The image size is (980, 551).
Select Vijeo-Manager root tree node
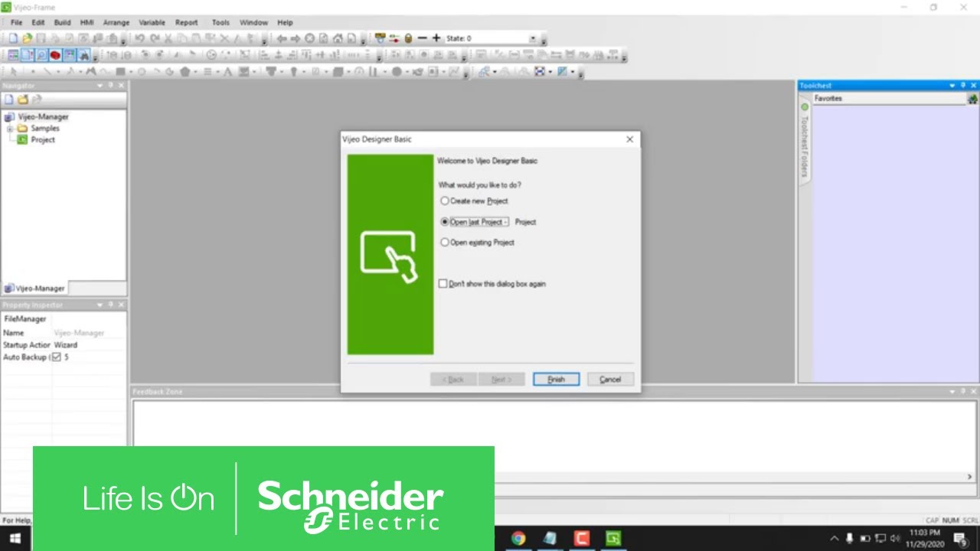[43, 117]
